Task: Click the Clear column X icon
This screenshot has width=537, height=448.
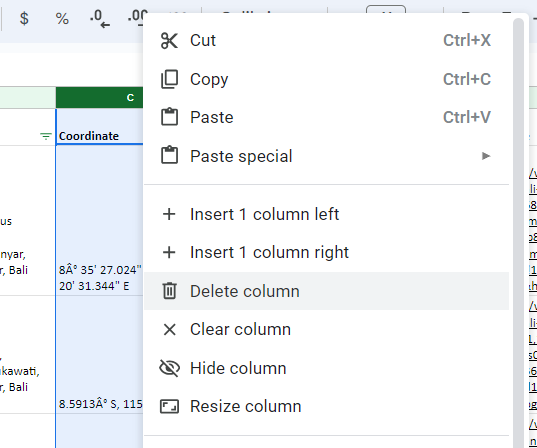Action: 169,329
